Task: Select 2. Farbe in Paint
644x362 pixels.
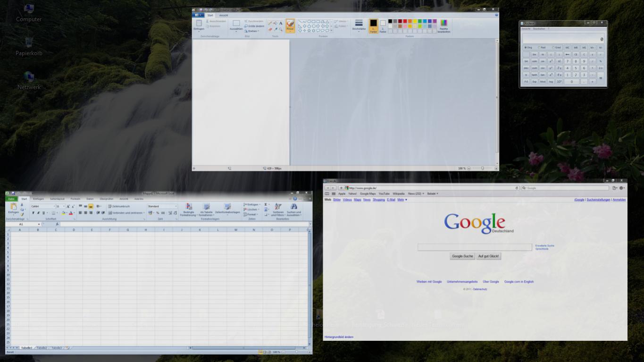Action: [x=383, y=26]
